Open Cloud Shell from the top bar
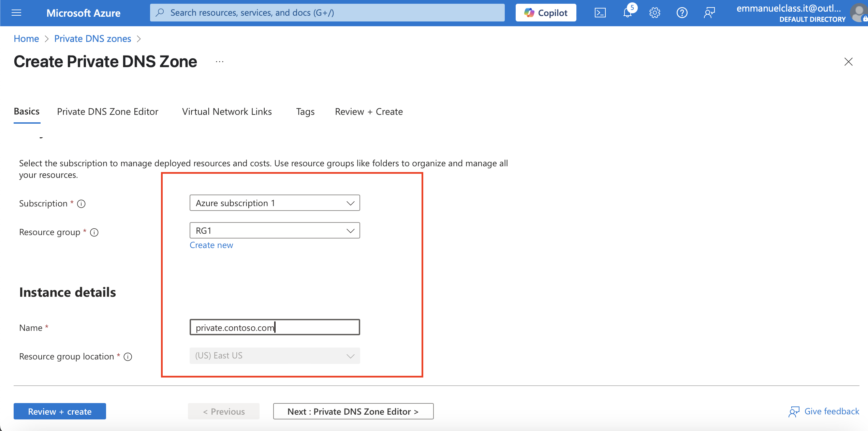The image size is (868, 431). (x=600, y=13)
